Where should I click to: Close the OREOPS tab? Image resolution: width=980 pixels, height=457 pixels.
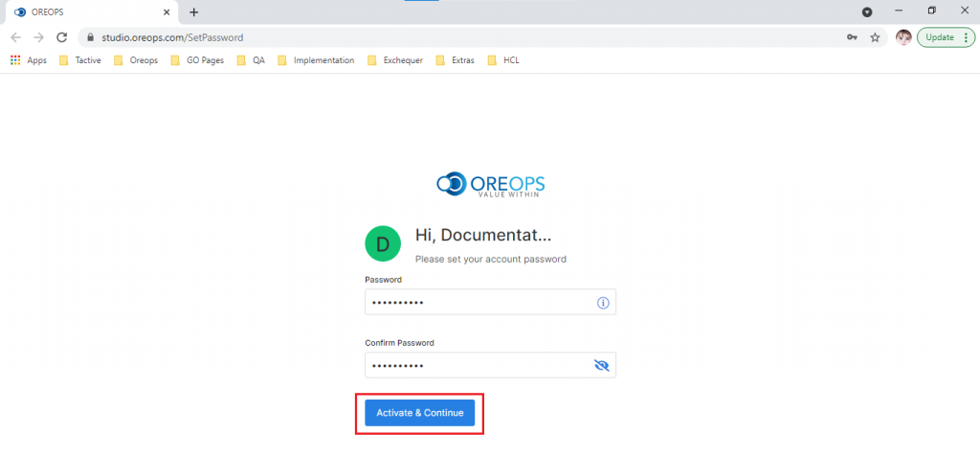[167, 11]
